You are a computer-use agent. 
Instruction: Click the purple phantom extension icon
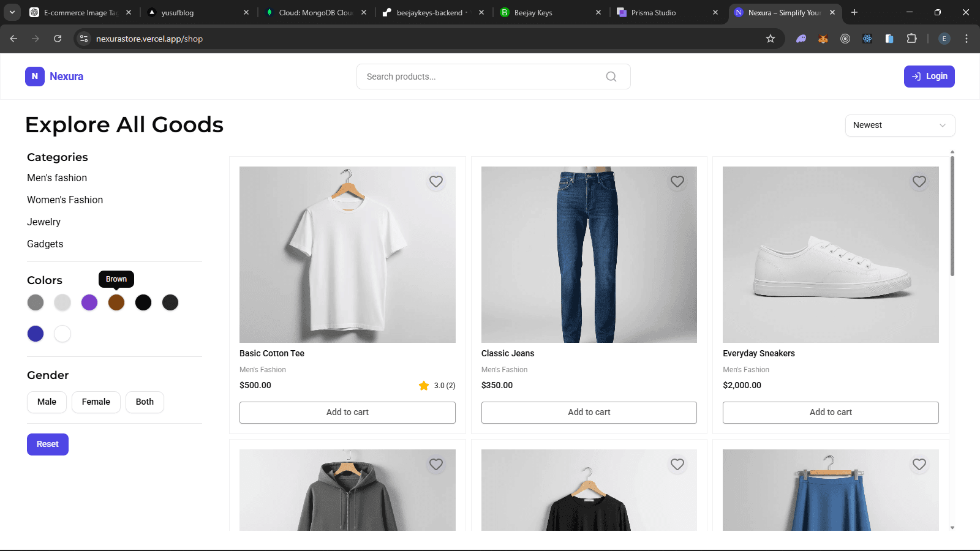coord(801,39)
